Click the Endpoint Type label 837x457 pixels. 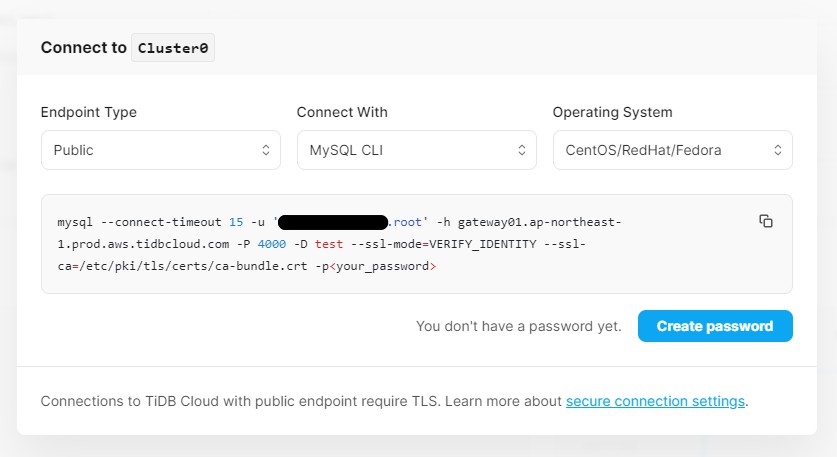pos(89,112)
